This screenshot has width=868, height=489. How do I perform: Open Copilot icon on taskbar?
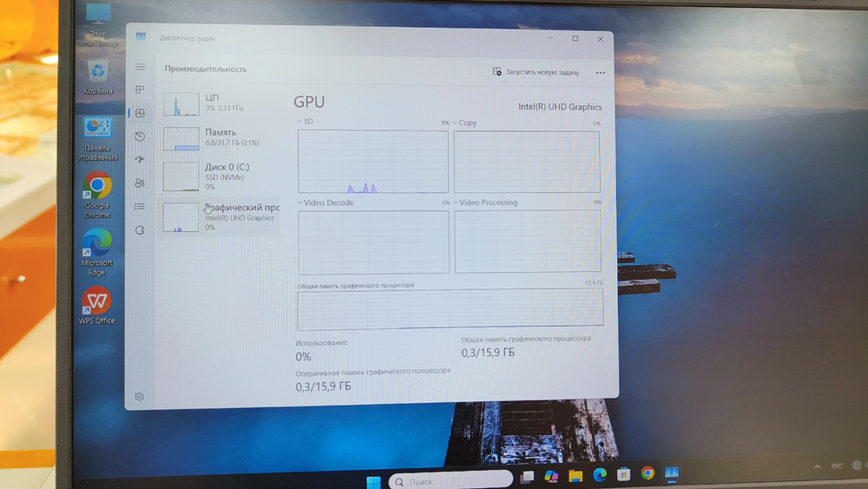click(x=551, y=476)
